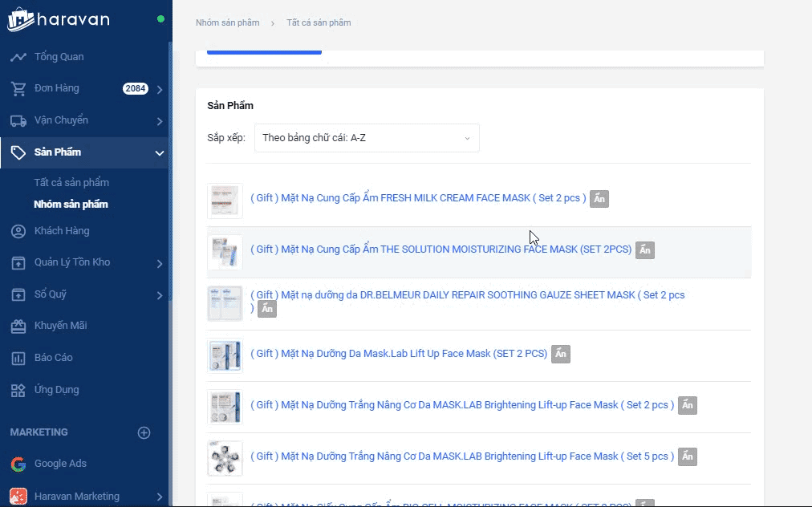The image size is (812, 507).
Task: Open Brightening Lift-up Set 2 pcs product
Action: click(462, 405)
